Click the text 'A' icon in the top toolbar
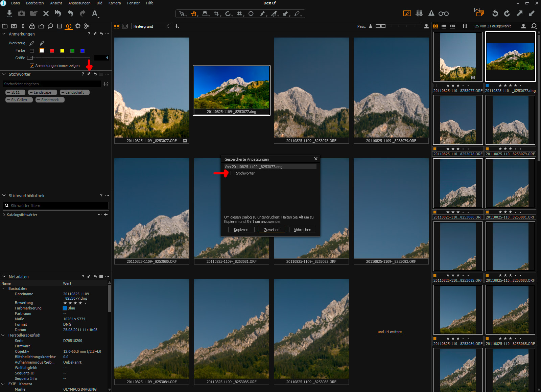This screenshot has height=392, width=541. tap(95, 14)
